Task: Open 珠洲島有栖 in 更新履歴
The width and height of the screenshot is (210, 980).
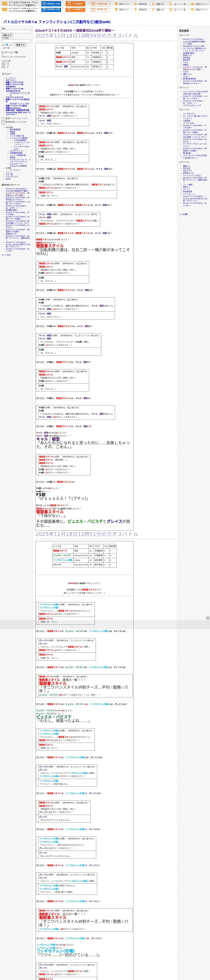Action: (x=188, y=192)
